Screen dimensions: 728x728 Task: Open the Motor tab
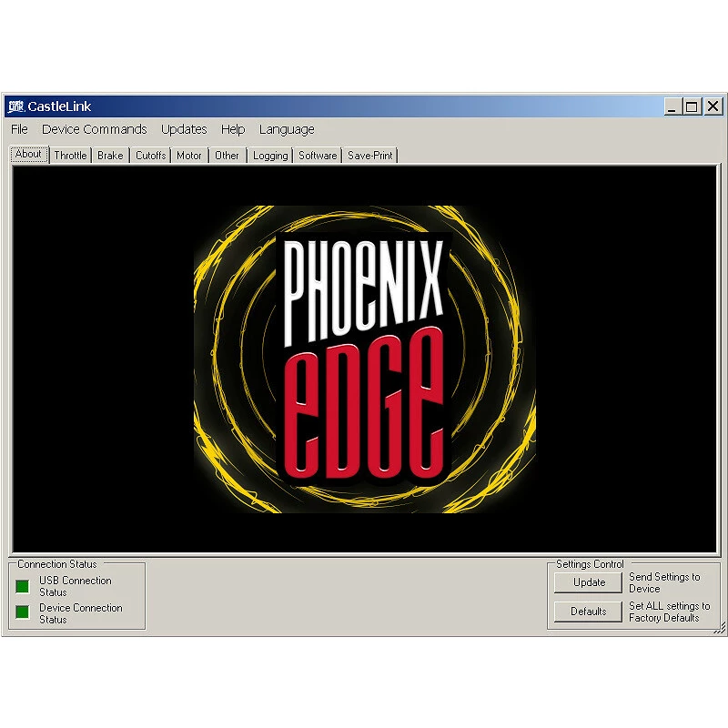[x=189, y=156]
